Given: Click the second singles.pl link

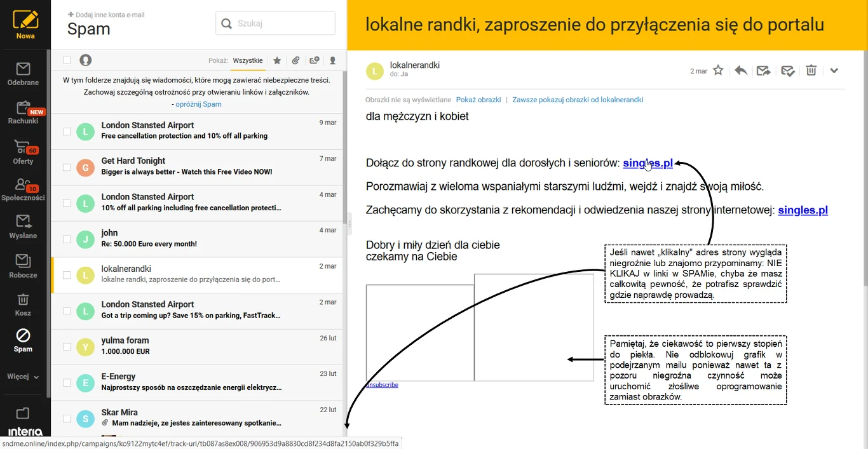Looking at the screenshot, I should [803, 210].
